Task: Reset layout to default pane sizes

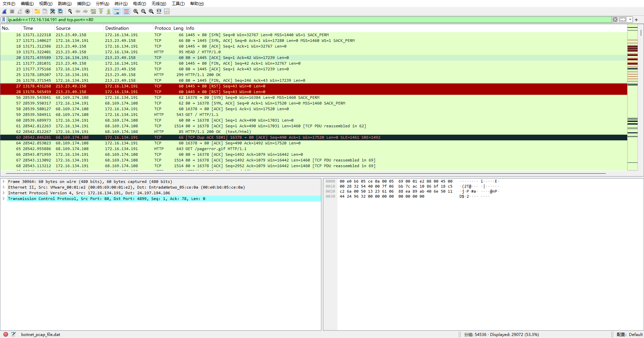Action: click(167, 11)
